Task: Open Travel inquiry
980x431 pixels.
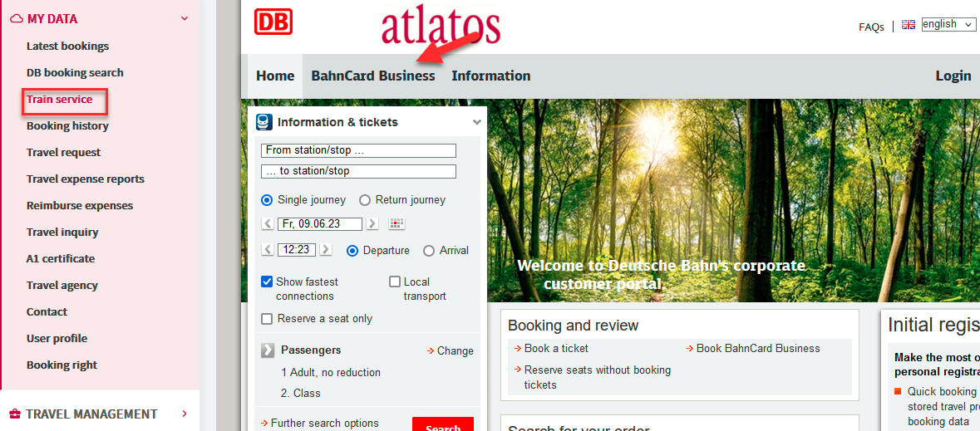Action: (x=62, y=232)
